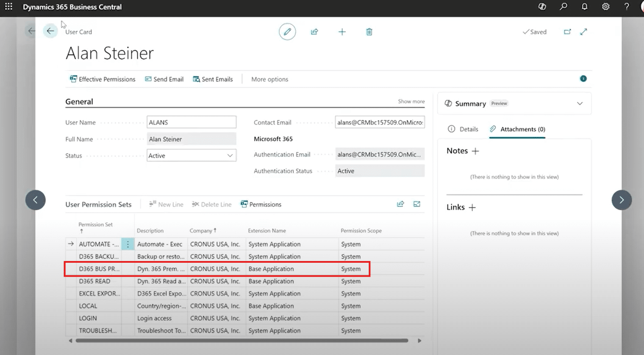Click the search magnifier icon
Image resolution: width=644 pixels, height=355 pixels.
(563, 7)
